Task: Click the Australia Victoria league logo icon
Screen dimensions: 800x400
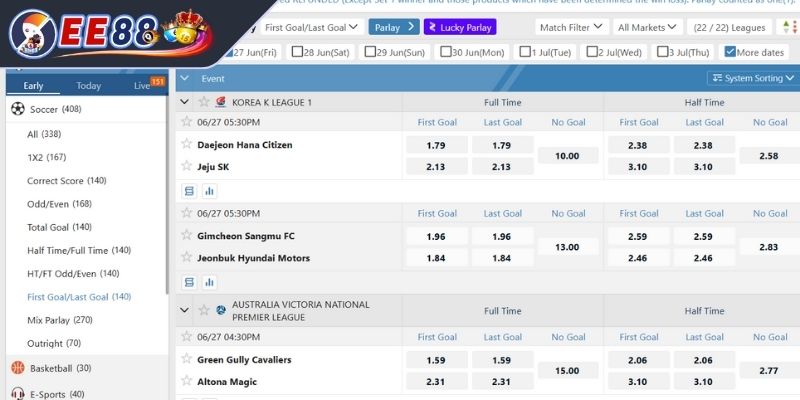Action: pos(221,310)
